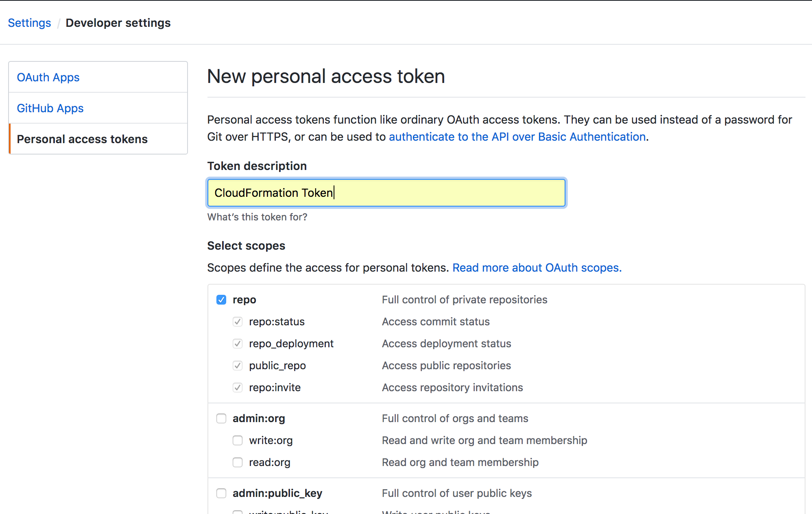Image resolution: width=812 pixels, height=514 pixels.
Task: Check the write:org permission
Action: click(238, 440)
